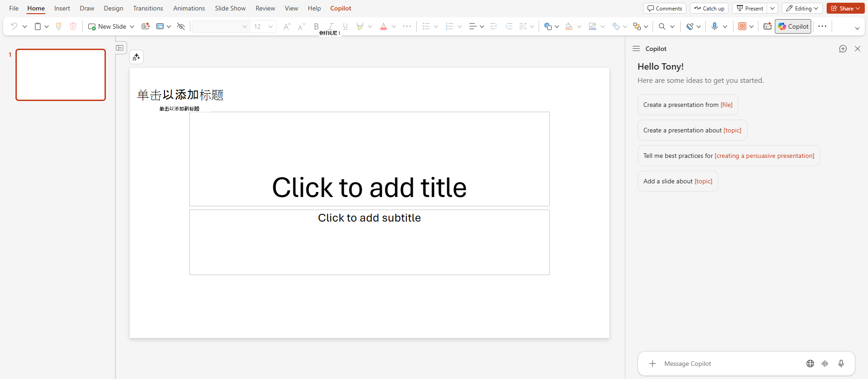Click the red font color swatch
The height and width of the screenshot is (379, 868).
pos(384,26)
